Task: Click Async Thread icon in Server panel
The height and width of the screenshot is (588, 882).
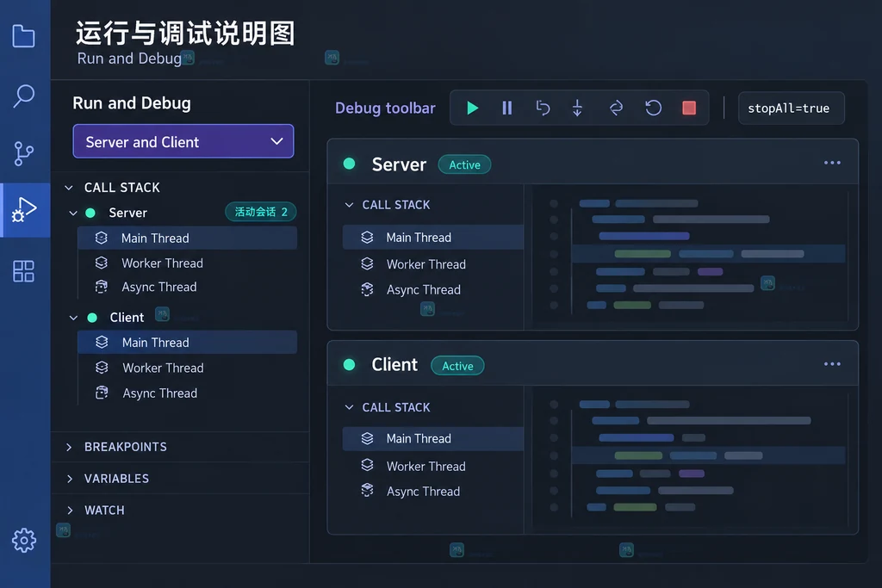Action: pyautogui.click(x=367, y=289)
